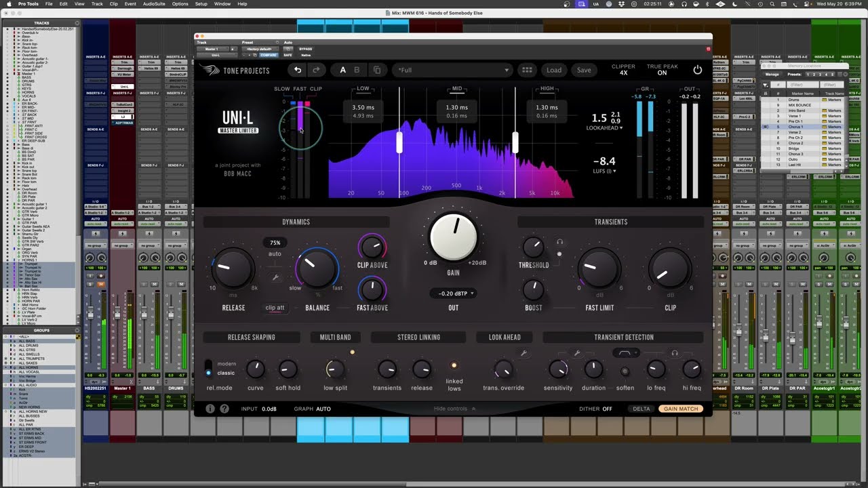This screenshot has height=488, width=868.
Task: Open the AudioSuite menu
Action: point(154,4)
